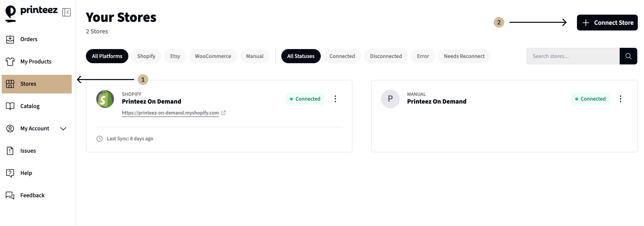Click the Manual card Printeez On Demand title

[x=436, y=102]
